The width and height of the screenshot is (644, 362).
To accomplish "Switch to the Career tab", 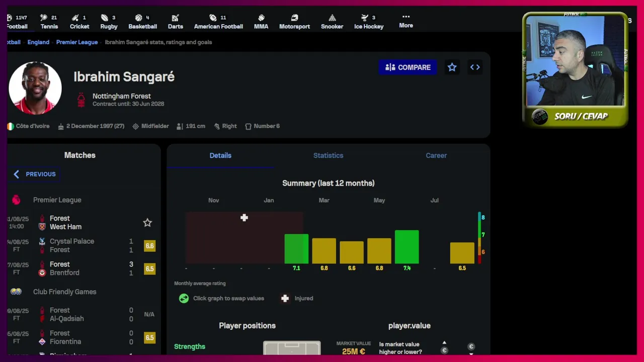I will click(436, 155).
